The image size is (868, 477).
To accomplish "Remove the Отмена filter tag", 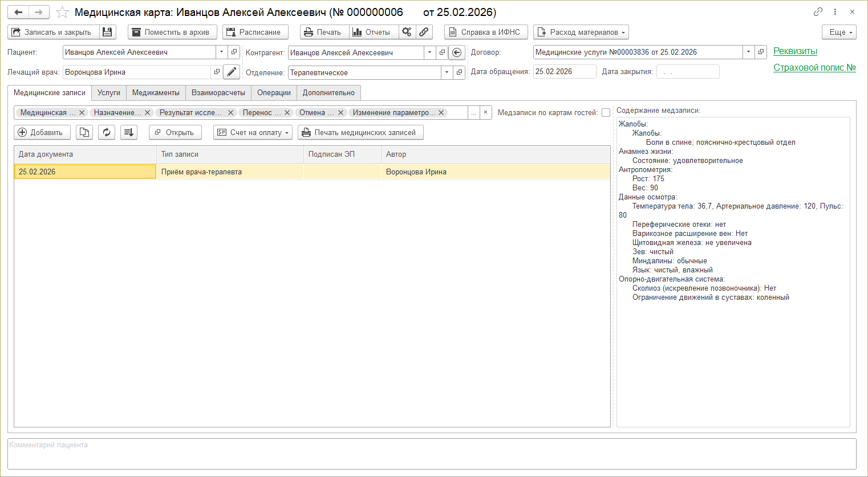I will click(340, 113).
